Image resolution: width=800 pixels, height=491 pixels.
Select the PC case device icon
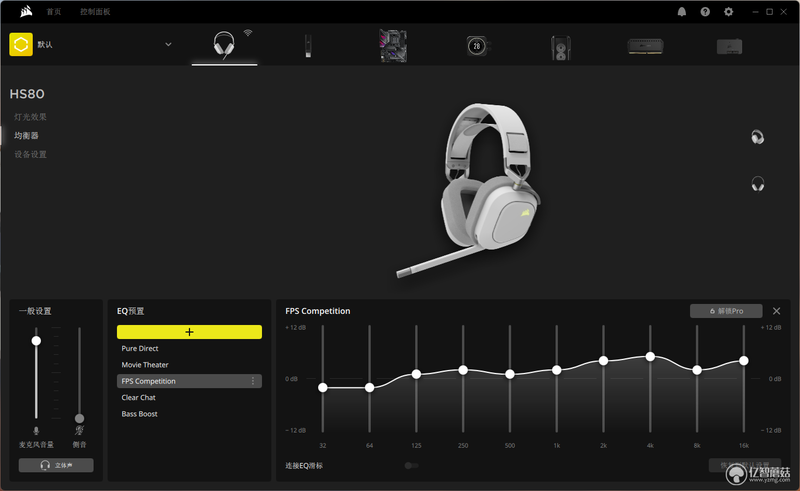pyautogui.click(x=561, y=47)
